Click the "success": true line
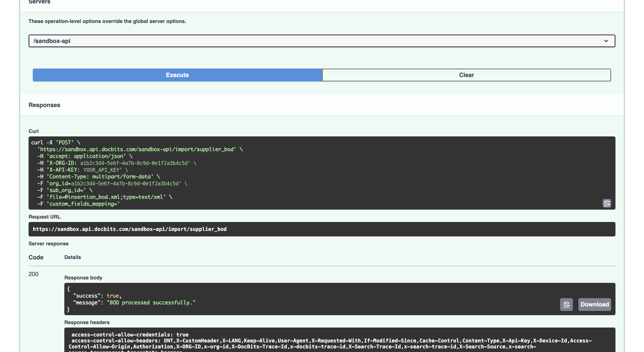 coord(97,296)
